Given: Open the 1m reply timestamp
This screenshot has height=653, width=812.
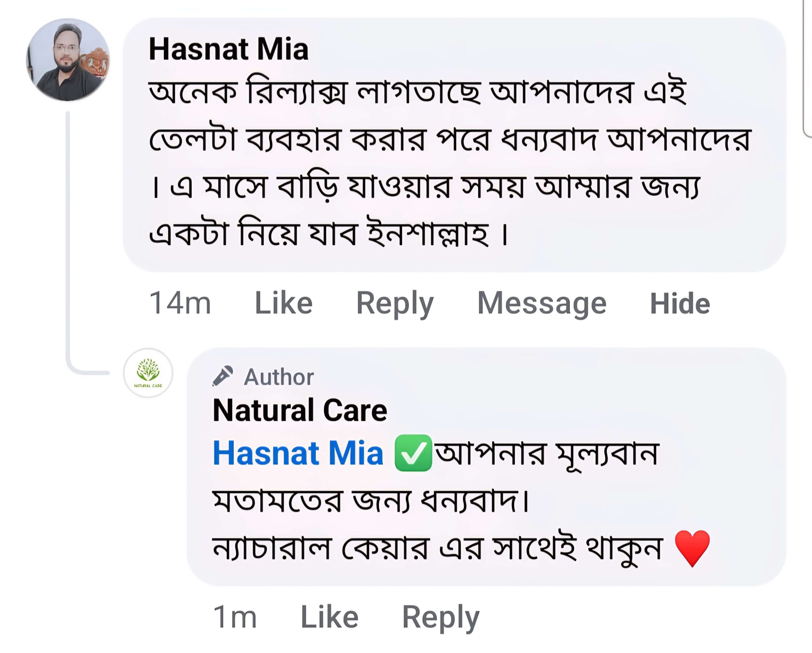Looking at the screenshot, I should [235, 617].
